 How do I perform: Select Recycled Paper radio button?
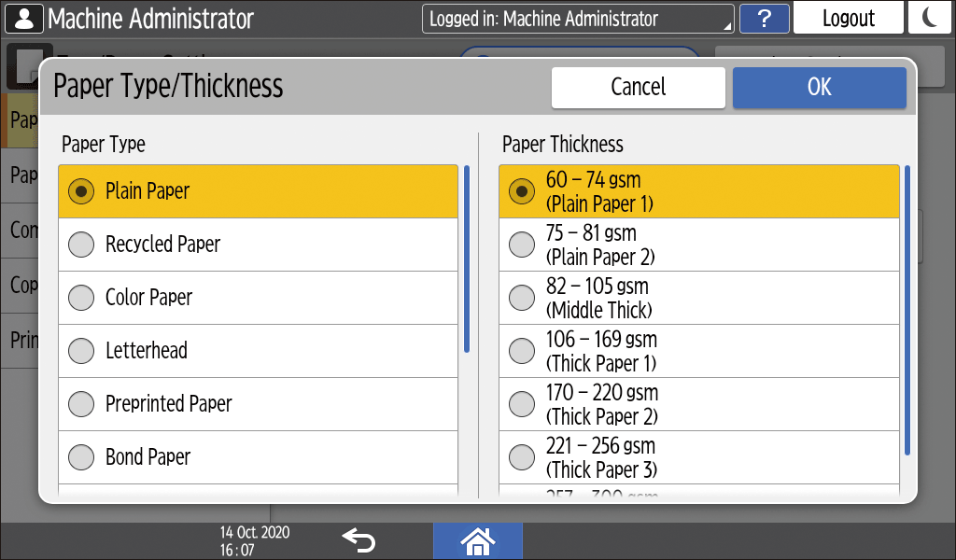82,245
